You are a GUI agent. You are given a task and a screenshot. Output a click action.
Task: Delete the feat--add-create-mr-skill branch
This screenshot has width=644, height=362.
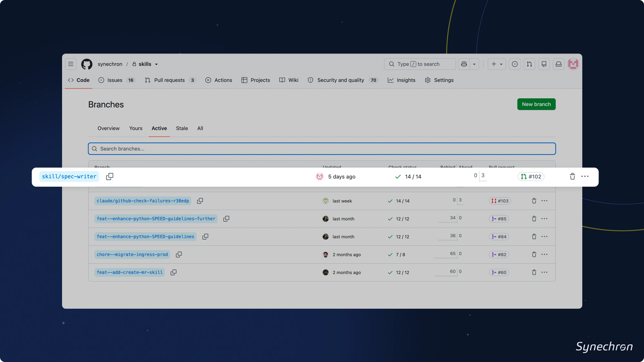tap(534, 273)
